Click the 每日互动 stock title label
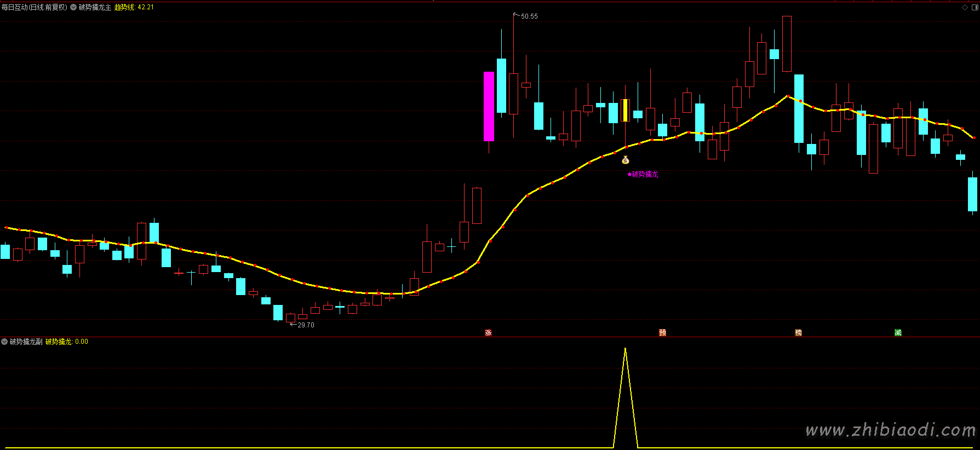 (34, 7)
